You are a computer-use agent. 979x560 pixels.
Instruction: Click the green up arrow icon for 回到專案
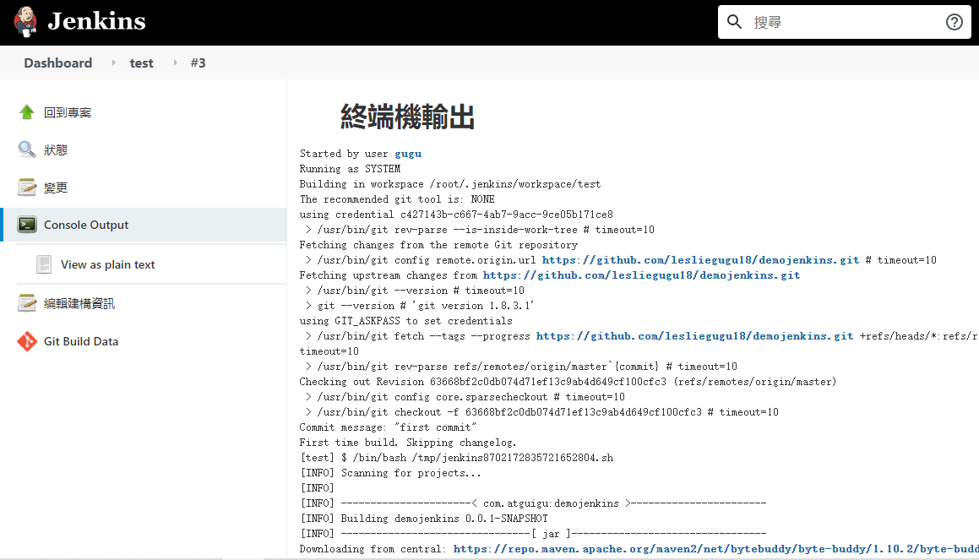click(x=26, y=112)
